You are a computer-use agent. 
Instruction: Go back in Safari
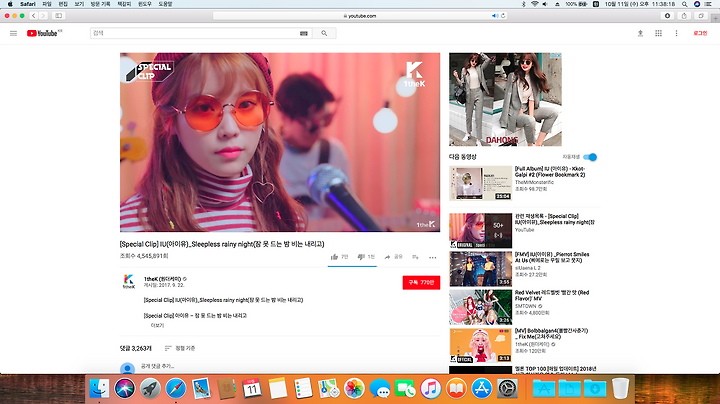pyautogui.click(x=34, y=16)
